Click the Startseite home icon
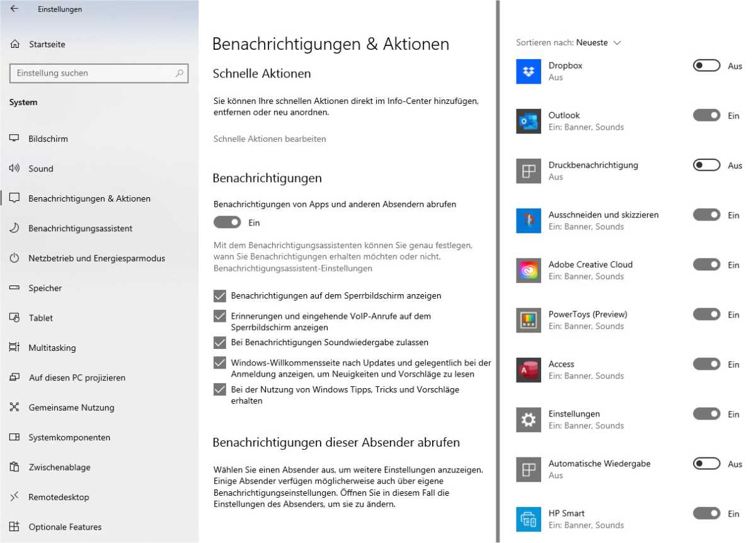Image resolution: width=756 pixels, height=543 pixels. 13,44
